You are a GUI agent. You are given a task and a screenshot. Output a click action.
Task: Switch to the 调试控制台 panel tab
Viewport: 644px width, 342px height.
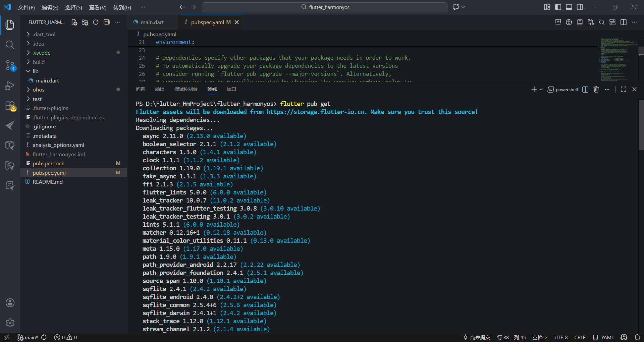[186, 89]
